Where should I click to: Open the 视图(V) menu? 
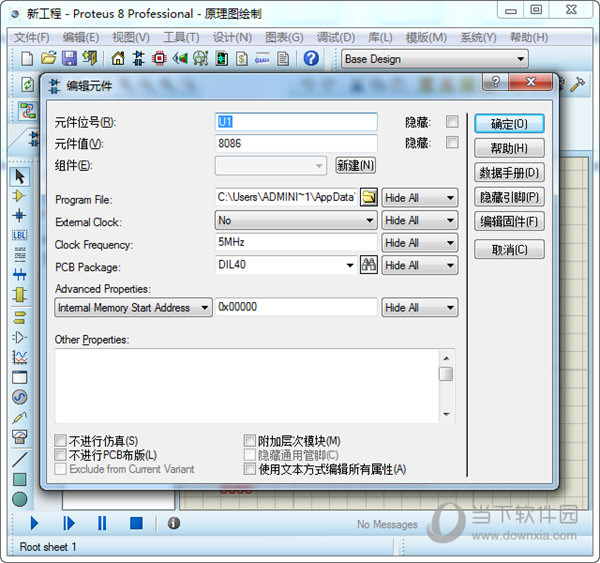[131, 37]
